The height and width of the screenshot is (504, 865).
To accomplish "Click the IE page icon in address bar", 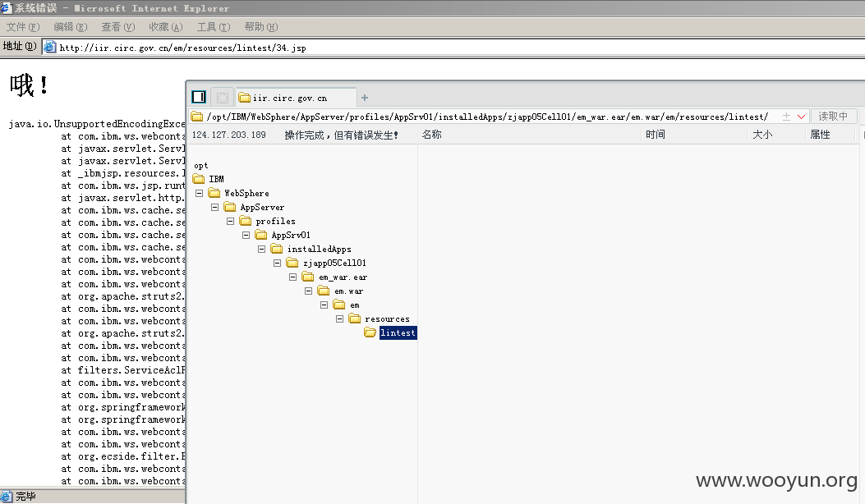I will 49,47.
